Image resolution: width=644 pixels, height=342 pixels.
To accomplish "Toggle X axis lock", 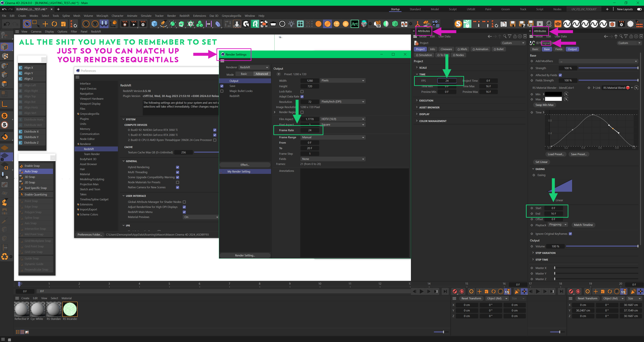I will click(86, 24).
